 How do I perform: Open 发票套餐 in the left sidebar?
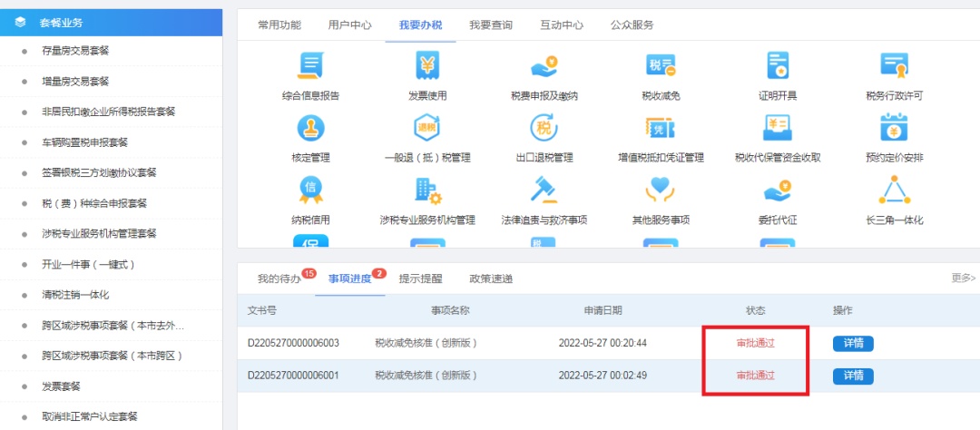tap(62, 386)
